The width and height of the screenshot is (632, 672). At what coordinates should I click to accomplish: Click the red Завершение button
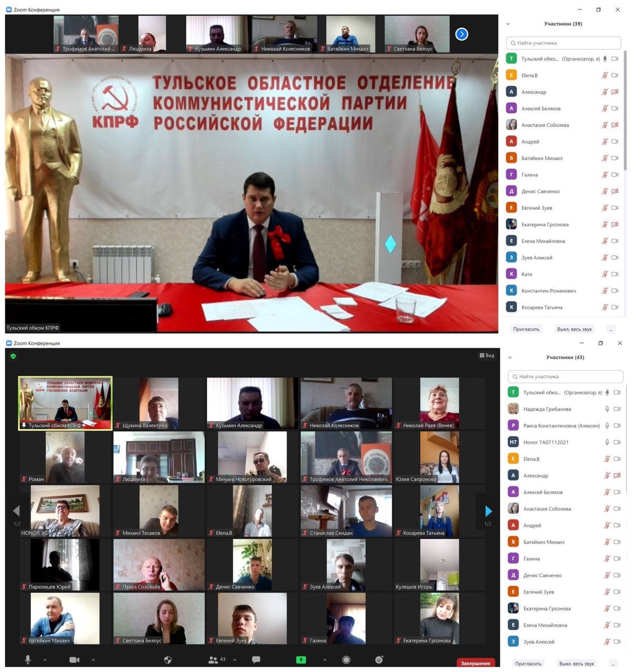point(476,663)
